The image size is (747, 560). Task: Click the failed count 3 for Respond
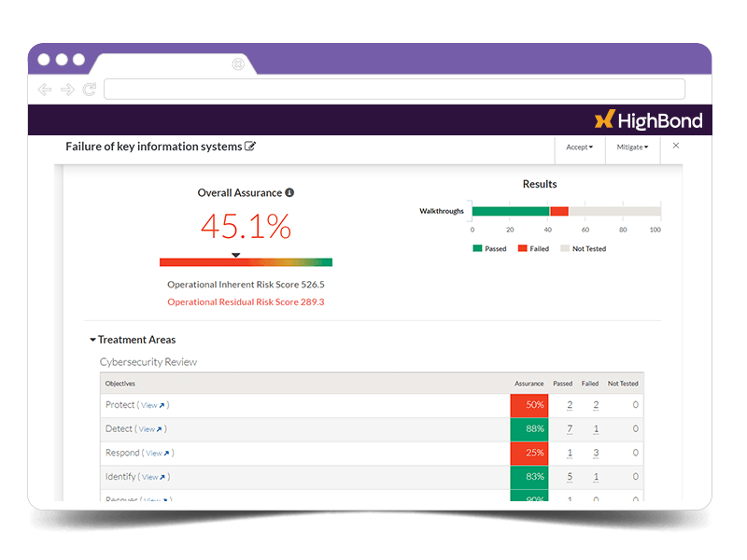pos(596,453)
